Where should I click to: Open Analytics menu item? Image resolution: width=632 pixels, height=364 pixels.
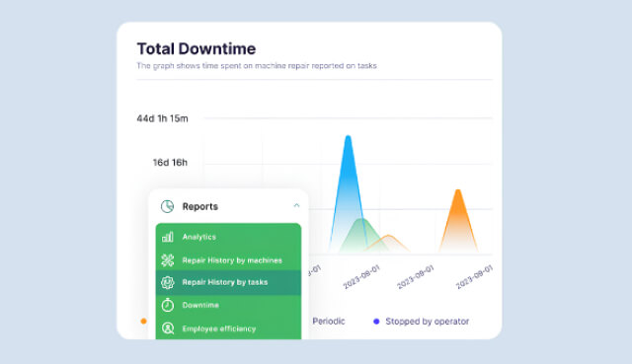(228, 237)
